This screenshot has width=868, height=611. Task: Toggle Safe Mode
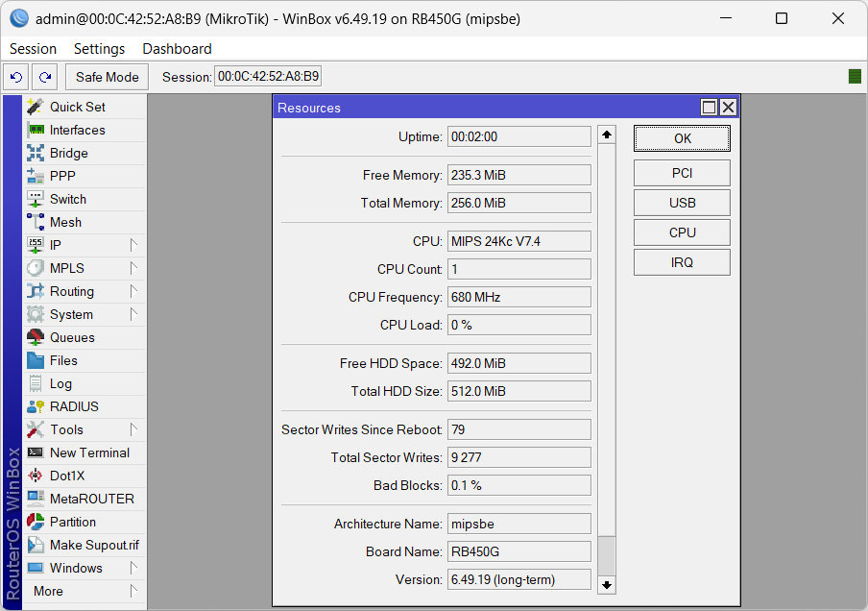point(108,77)
